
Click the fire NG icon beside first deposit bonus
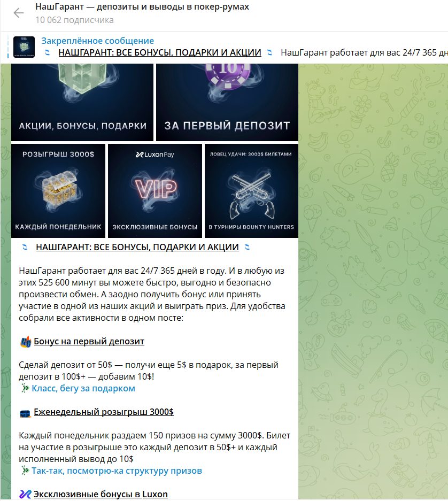click(x=26, y=342)
